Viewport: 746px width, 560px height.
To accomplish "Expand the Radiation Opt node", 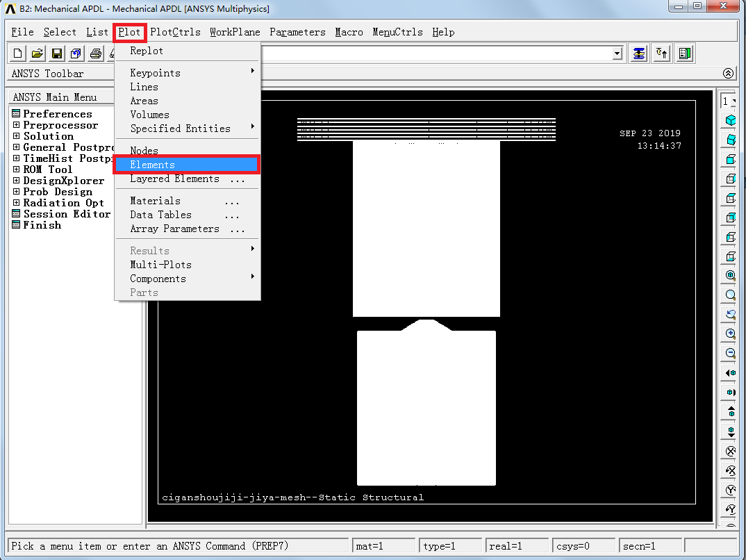I will [x=16, y=203].
